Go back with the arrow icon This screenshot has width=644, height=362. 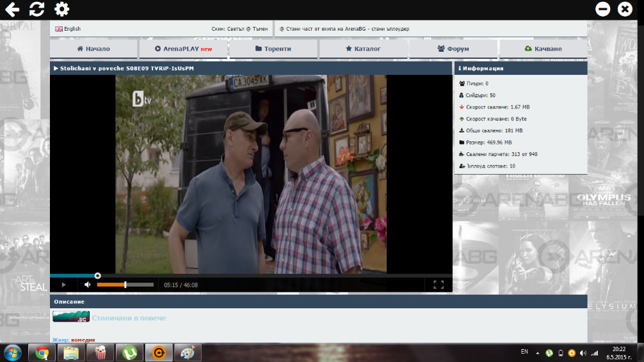pos(12,9)
